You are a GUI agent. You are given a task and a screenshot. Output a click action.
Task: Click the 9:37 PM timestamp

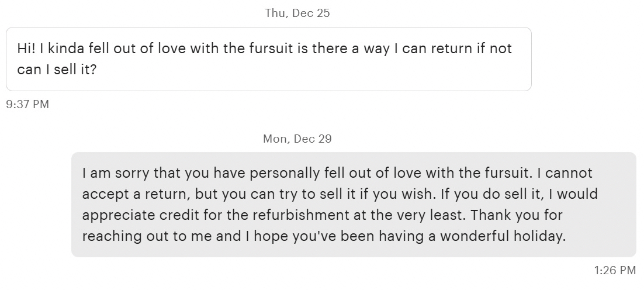tap(27, 105)
